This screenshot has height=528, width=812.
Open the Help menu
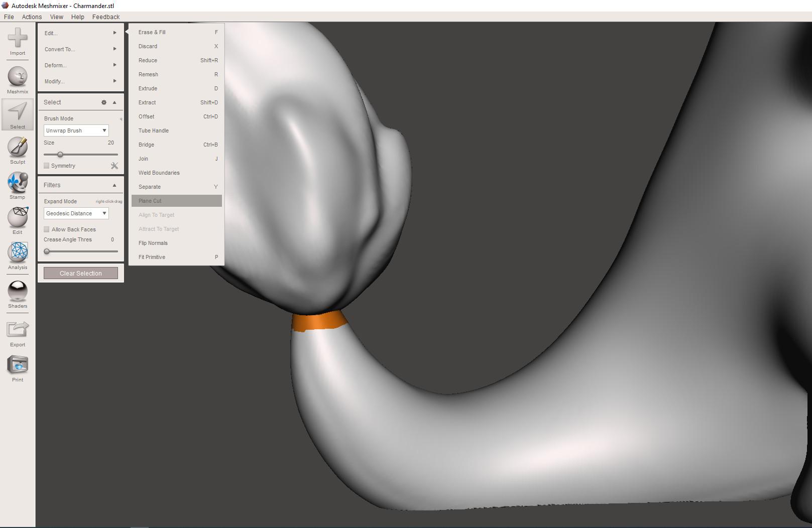click(x=78, y=17)
